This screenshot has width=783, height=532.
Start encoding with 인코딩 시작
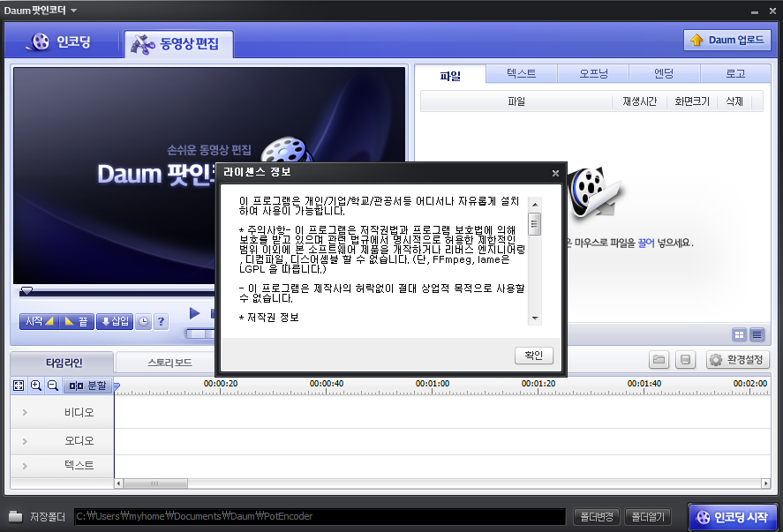[x=733, y=518]
